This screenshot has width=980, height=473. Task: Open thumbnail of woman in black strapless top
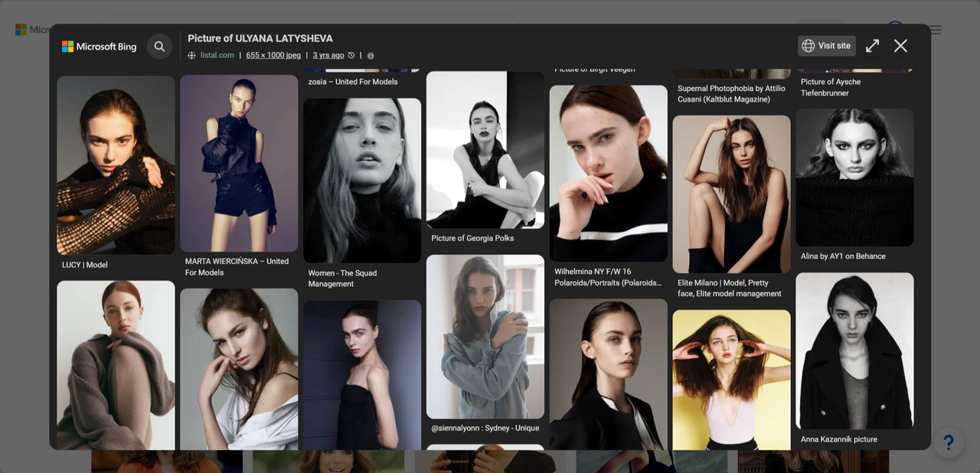click(362, 375)
